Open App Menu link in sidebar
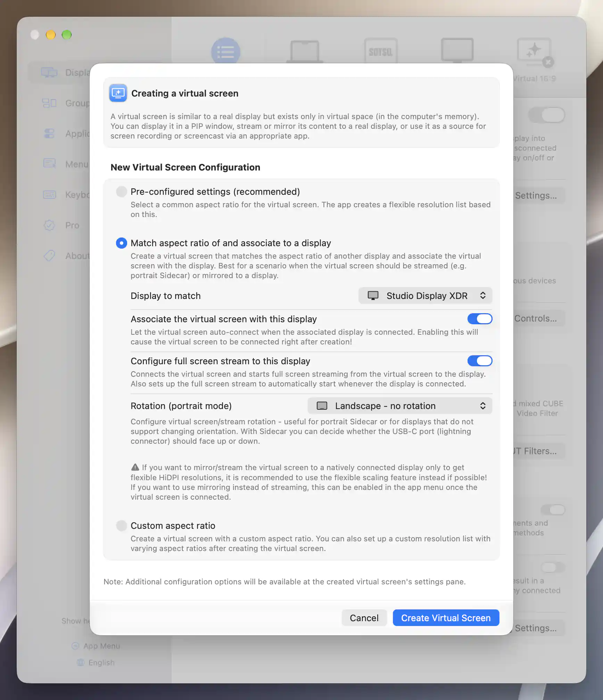 tap(96, 646)
